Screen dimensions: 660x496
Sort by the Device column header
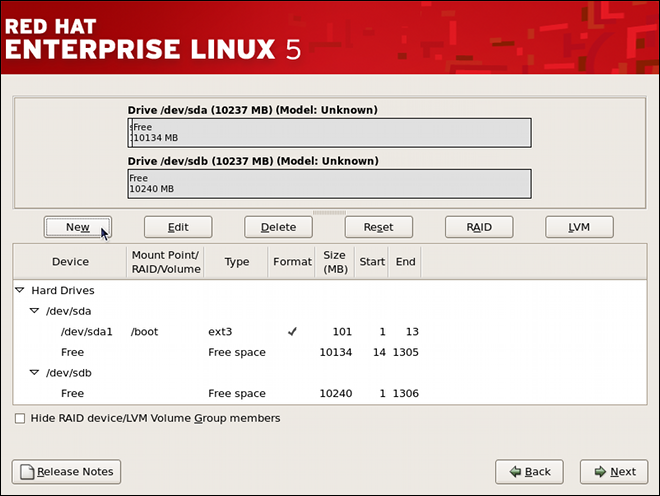tap(70, 262)
